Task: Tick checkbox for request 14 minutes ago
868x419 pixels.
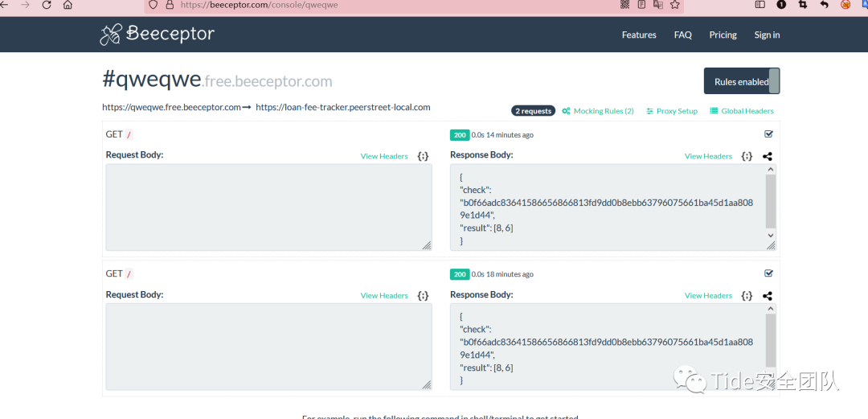Action: (x=768, y=134)
